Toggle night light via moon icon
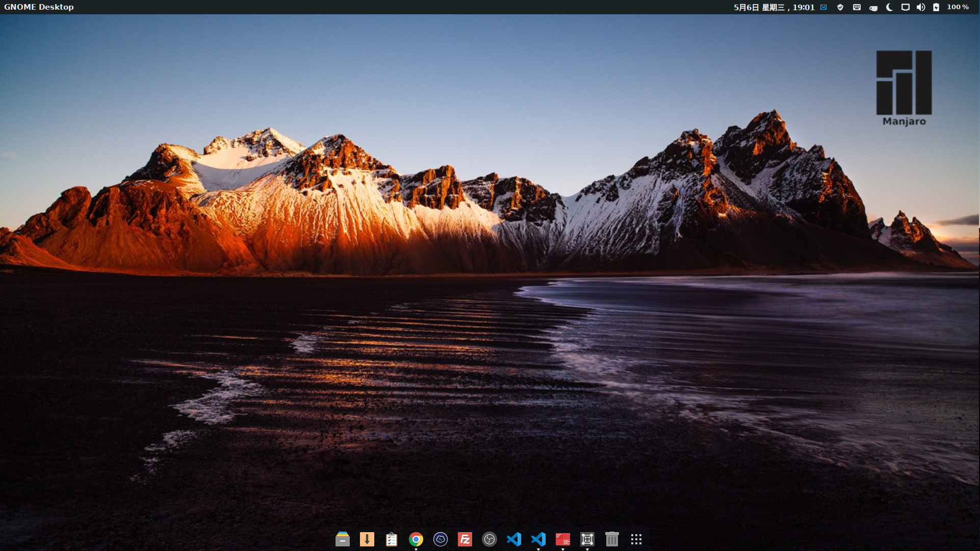Viewport: 980px width, 551px height. pyautogui.click(x=889, y=7)
